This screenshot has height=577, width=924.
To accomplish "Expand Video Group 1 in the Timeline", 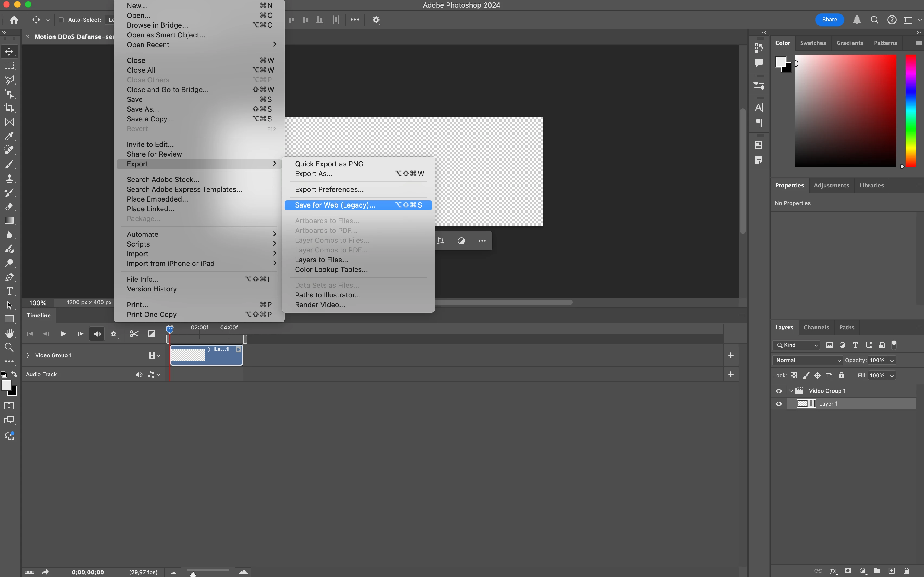I will point(28,355).
